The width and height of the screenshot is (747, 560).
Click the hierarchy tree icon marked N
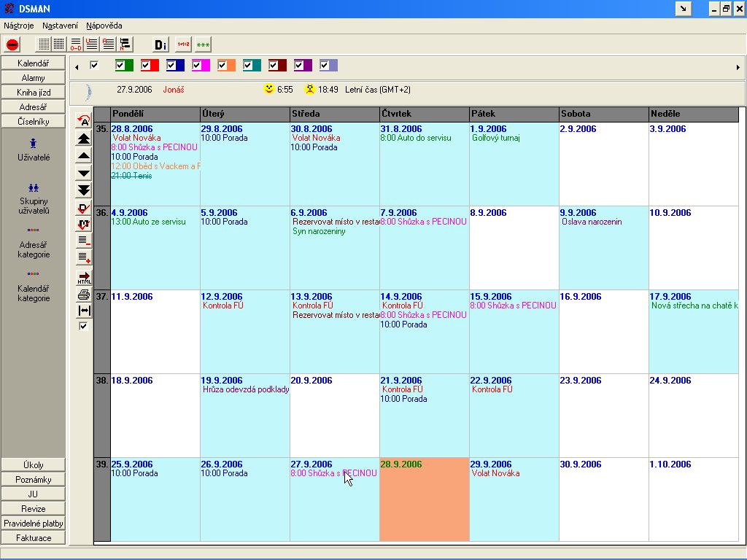pos(125,44)
